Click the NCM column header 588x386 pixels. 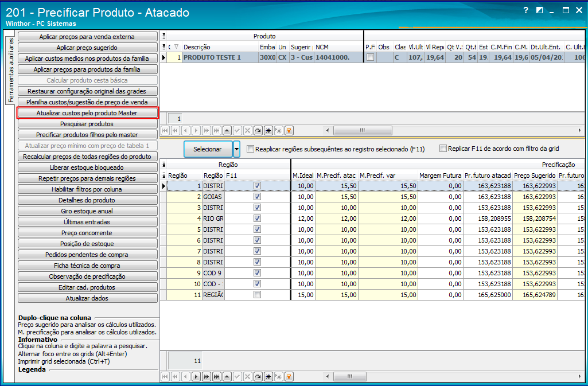[x=338, y=47]
